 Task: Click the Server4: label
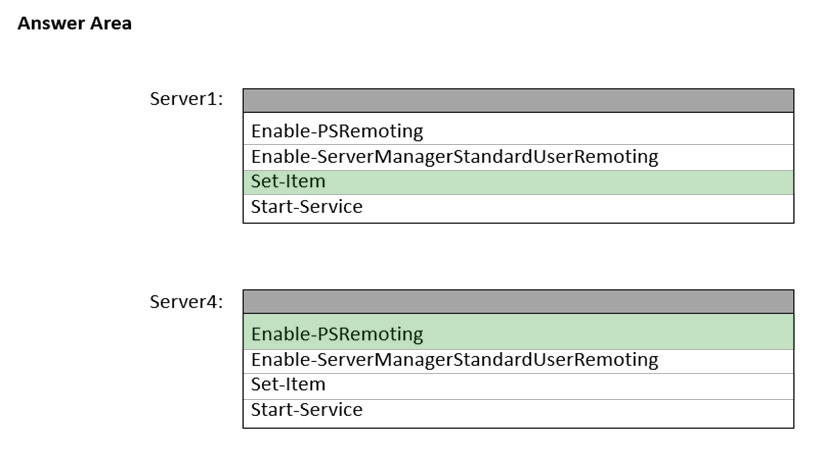click(186, 301)
